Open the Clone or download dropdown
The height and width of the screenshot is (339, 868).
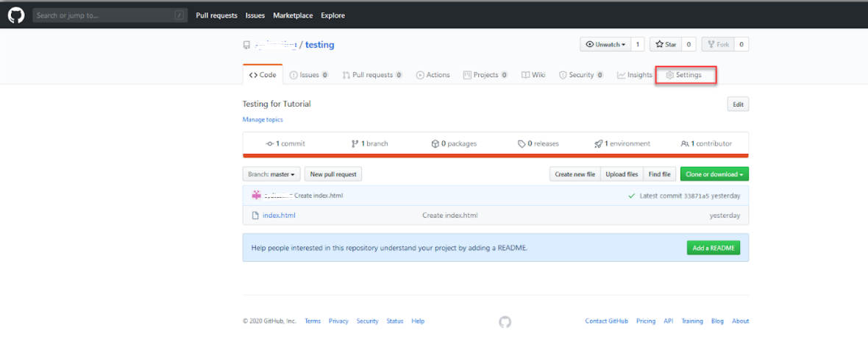(714, 174)
